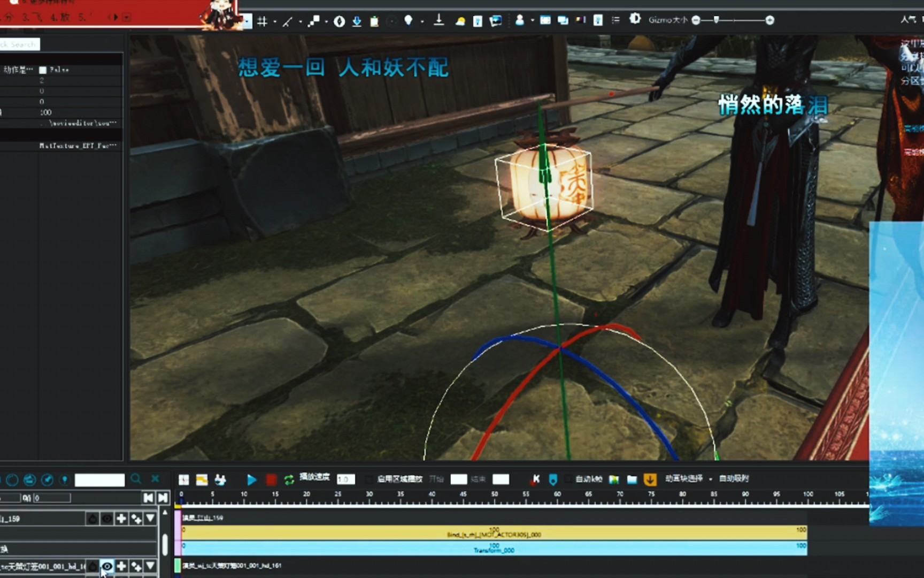Toggle the 动作 False checkbox in properties
The height and width of the screenshot is (578, 924).
coord(43,70)
